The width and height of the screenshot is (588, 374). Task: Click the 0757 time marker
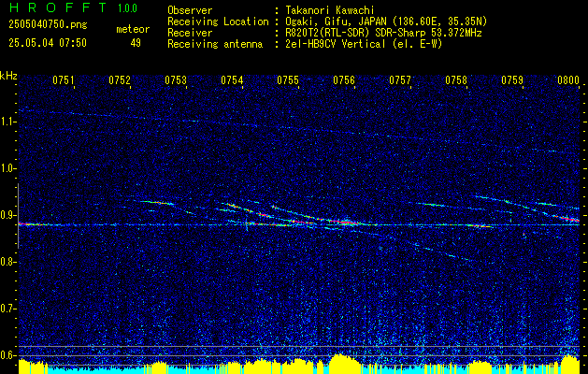coord(400,80)
